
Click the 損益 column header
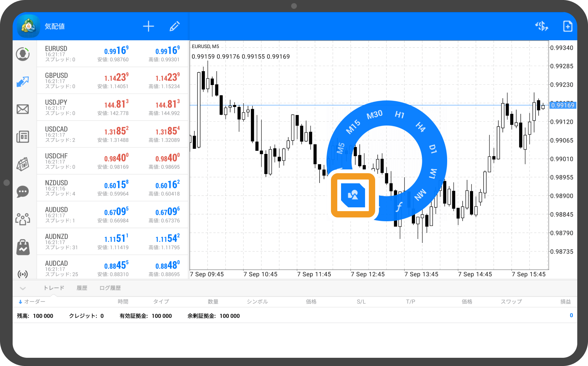pos(565,302)
